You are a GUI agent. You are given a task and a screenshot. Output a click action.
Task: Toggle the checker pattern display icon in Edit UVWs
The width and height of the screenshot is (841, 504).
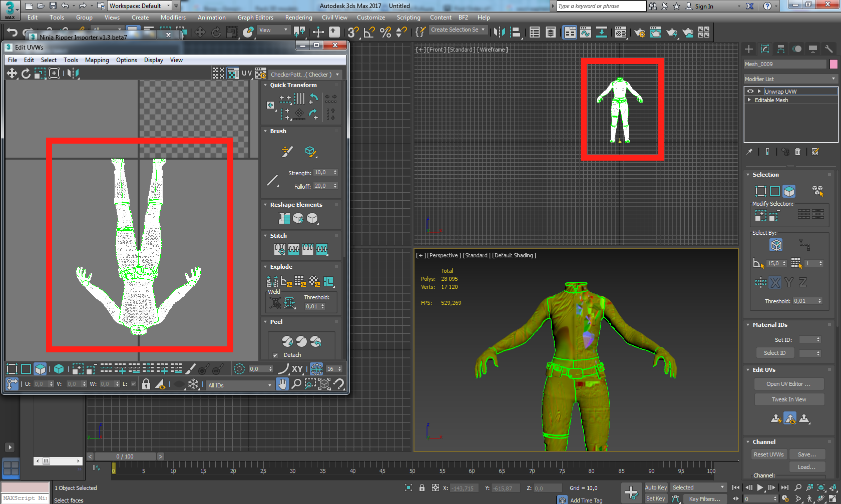point(233,74)
